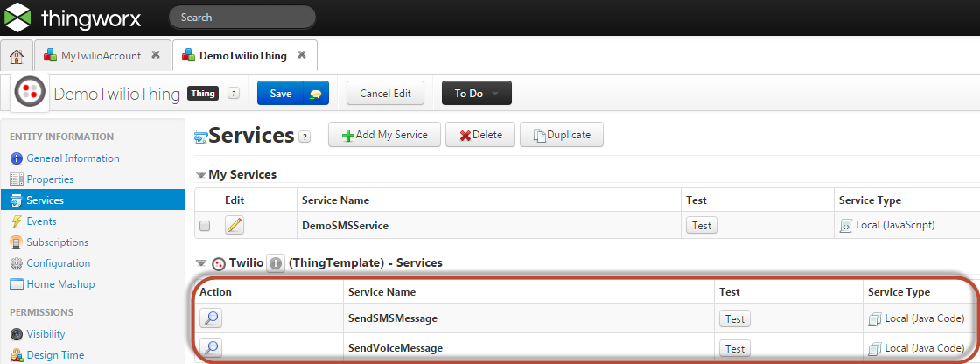Close the DemoTwilioThing tab
Screen dimensions: 980x364
tap(302, 55)
